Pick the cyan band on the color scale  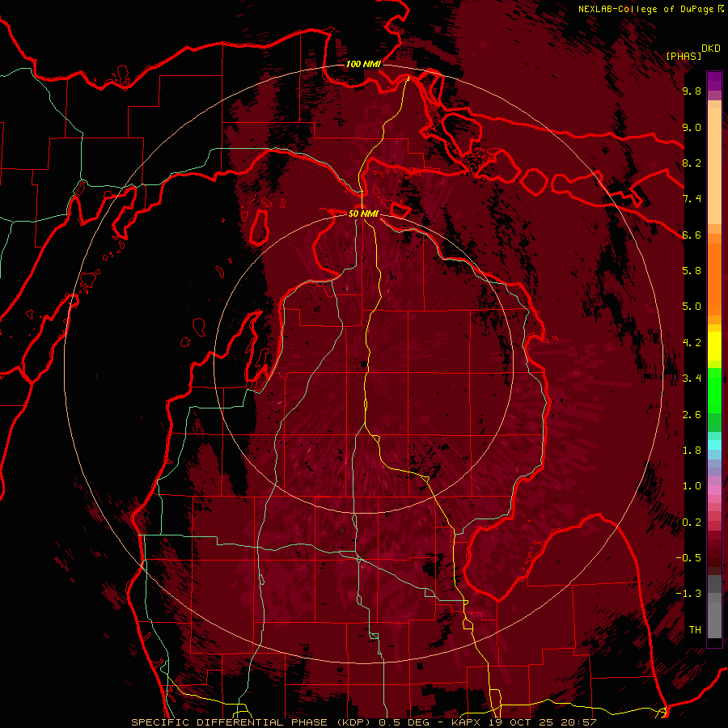pos(714,445)
